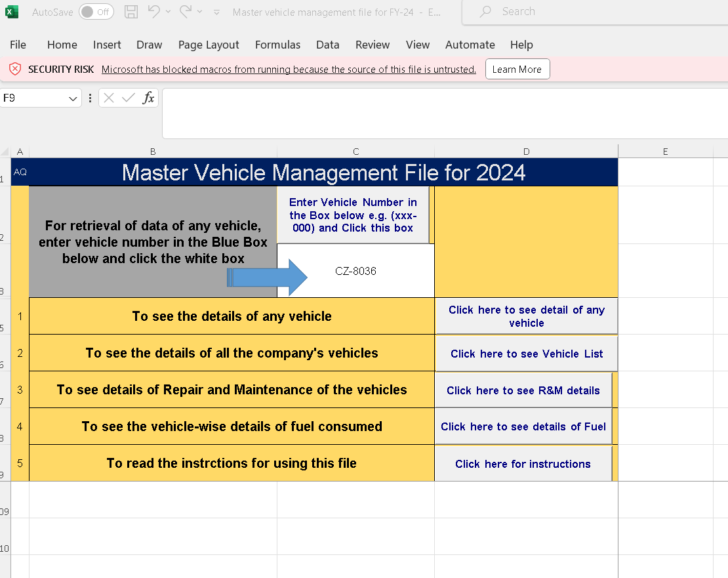Click 'Click here to see R&M details'
Viewport: 728px width, 578px height.
point(523,390)
